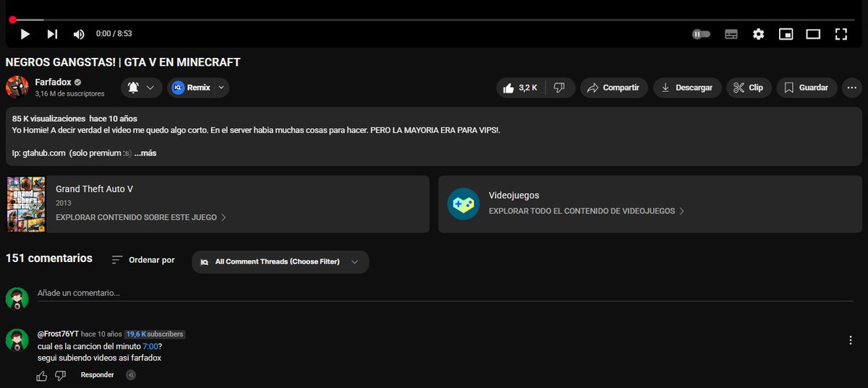This screenshot has width=868, height=388.
Task: Mute the video volume
Action: click(79, 34)
